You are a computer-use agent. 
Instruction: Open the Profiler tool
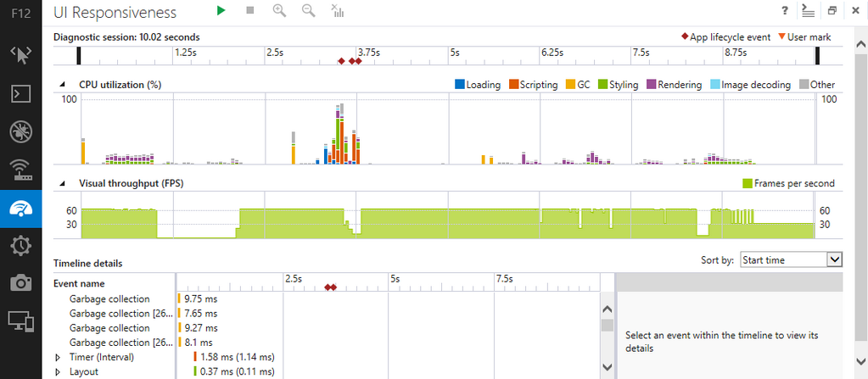click(x=21, y=246)
